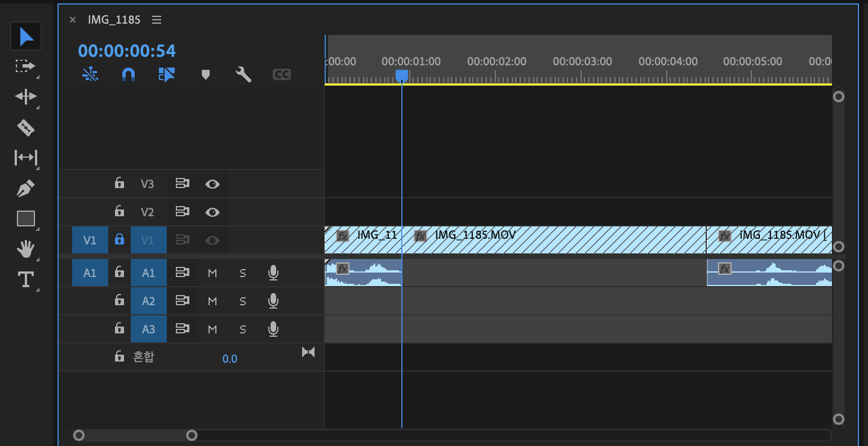Hide V3 track output with eye icon
The height and width of the screenshot is (446, 868).
coord(212,184)
